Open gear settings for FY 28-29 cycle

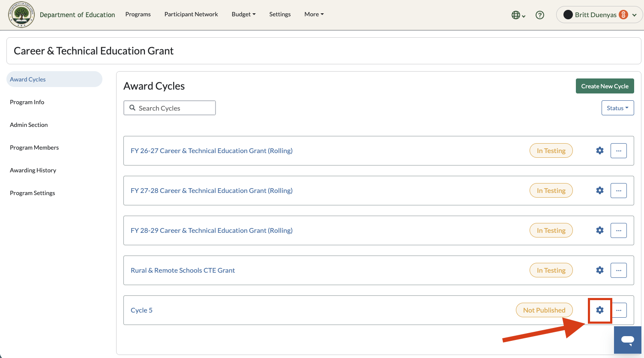click(x=600, y=230)
